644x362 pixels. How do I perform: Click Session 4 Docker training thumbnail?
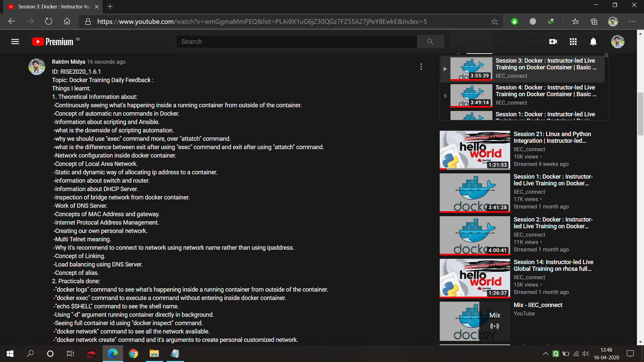point(470,95)
